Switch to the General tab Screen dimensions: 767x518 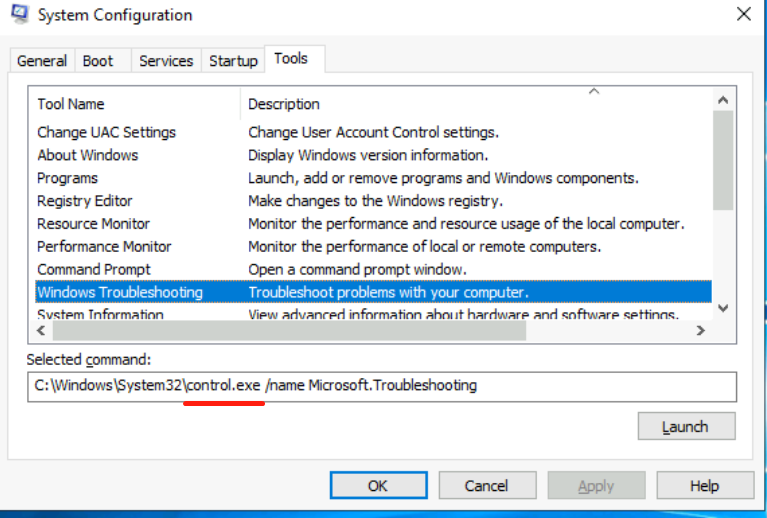click(42, 61)
